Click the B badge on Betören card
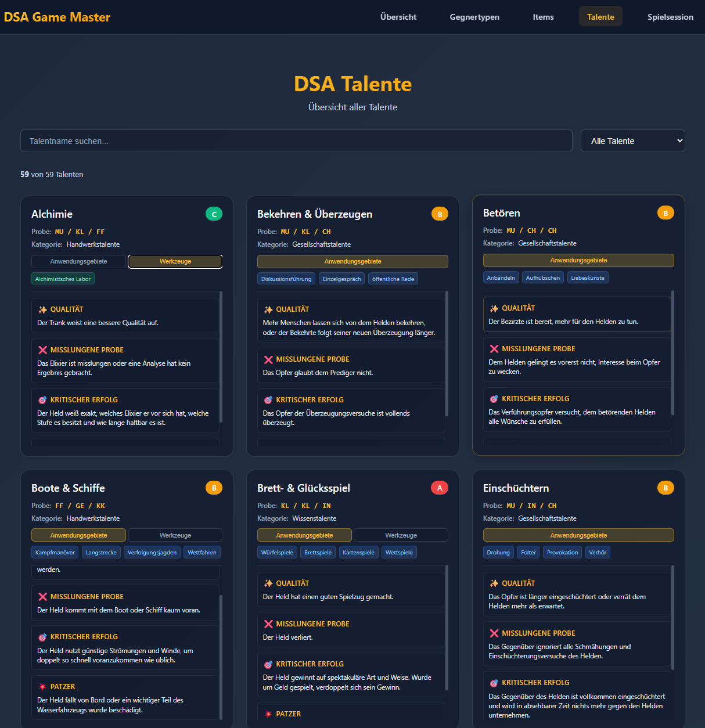705x728 pixels. pyautogui.click(x=665, y=213)
